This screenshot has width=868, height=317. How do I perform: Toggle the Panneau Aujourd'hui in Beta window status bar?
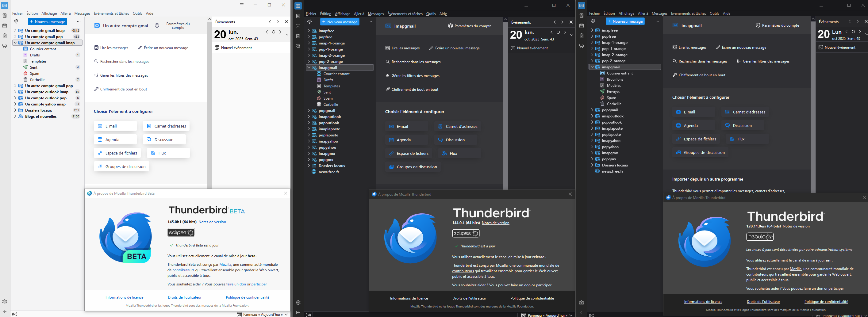click(x=263, y=314)
